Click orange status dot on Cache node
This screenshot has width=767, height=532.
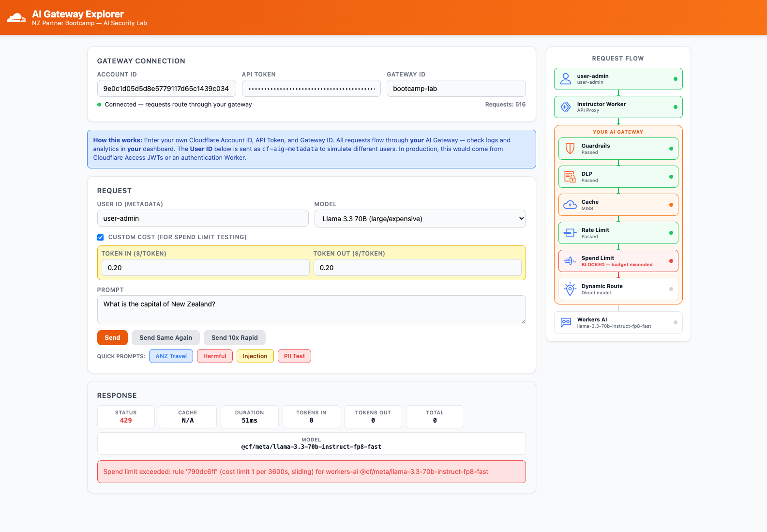(x=671, y=205)
